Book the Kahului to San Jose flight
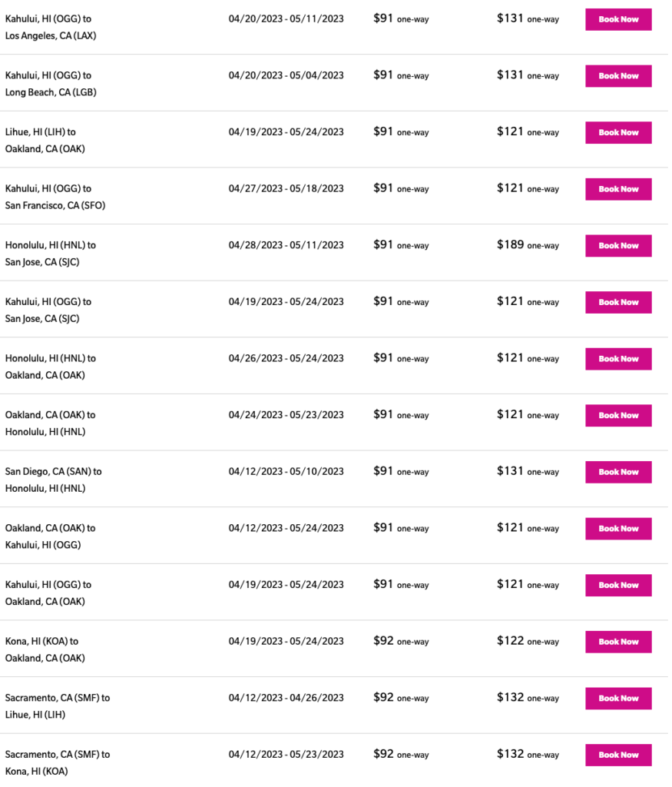The width and height of the screenshot is (672, 787). click(x=618, y=302)
